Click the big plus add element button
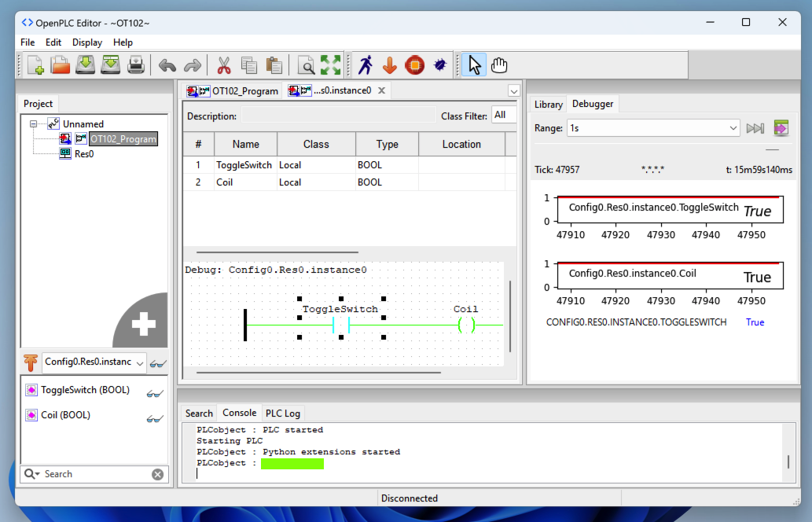 tap(143, 324)
